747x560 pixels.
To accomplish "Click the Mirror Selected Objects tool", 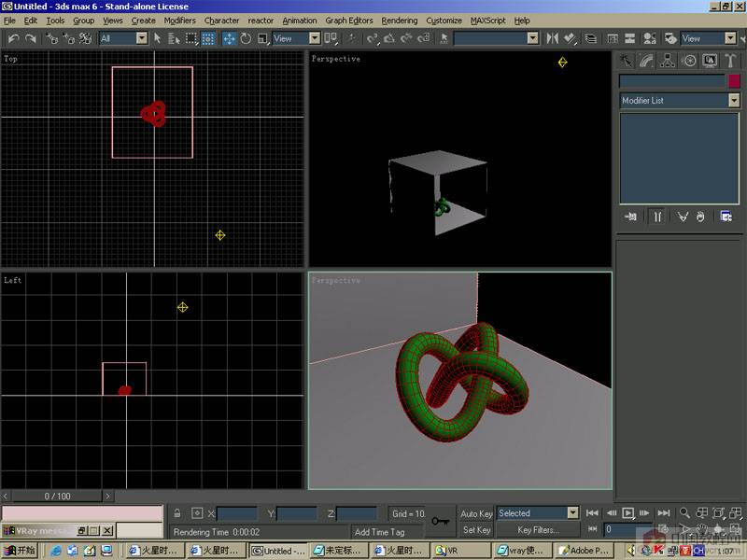I will [x=552, y=38].
